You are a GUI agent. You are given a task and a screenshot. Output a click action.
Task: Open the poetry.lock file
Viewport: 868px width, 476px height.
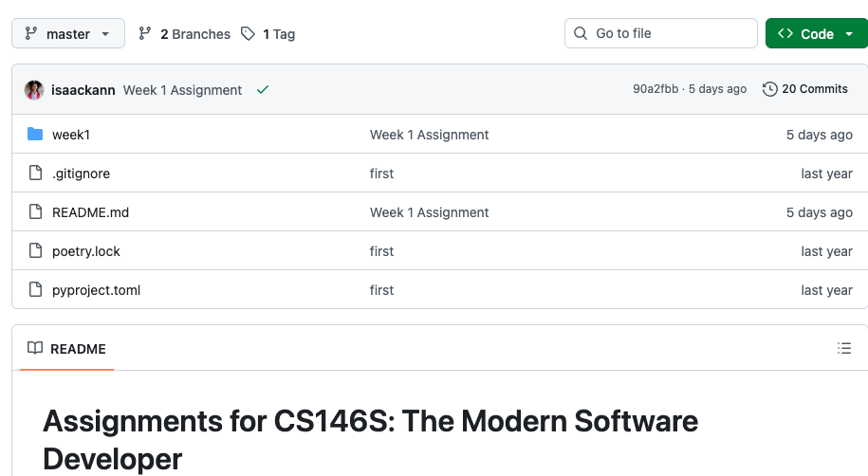[85, 251]
